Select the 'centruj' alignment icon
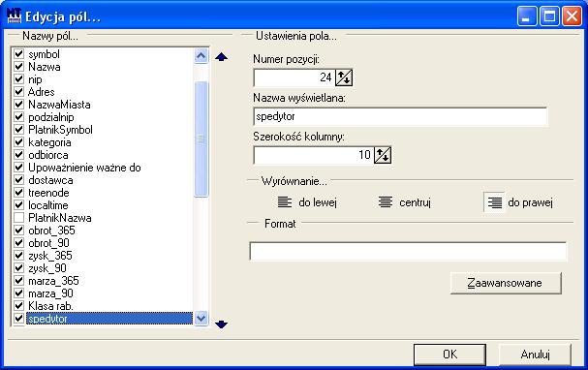This screenshot has width=588, height=370. click(x=386, y=202)
